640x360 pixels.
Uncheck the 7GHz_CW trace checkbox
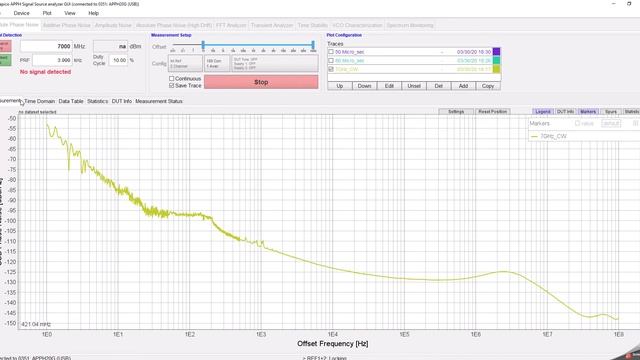[x=331, y=69]
